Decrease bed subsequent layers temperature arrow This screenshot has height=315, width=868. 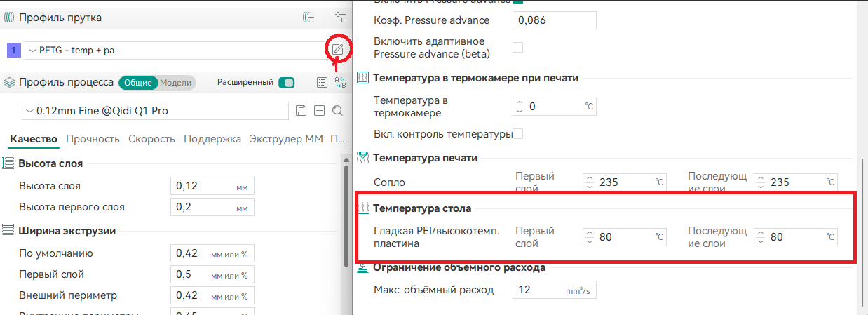(761, 241)
